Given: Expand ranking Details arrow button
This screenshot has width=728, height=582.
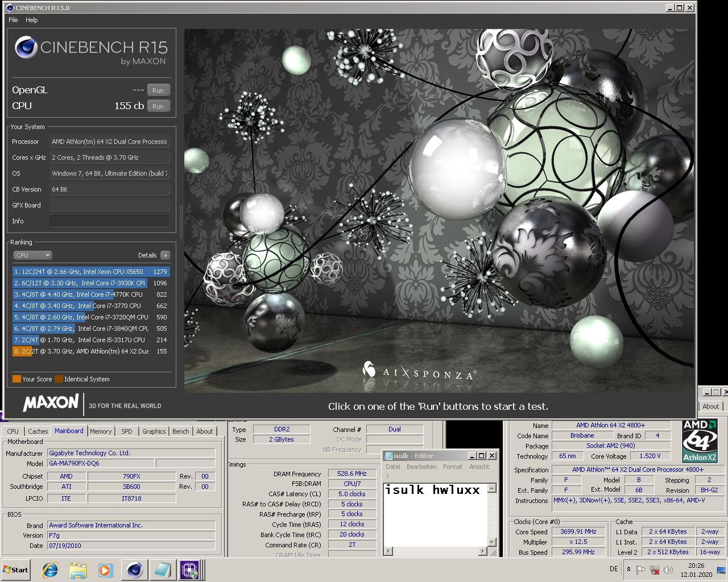Looking at the screenshot, I should (165, 255).
